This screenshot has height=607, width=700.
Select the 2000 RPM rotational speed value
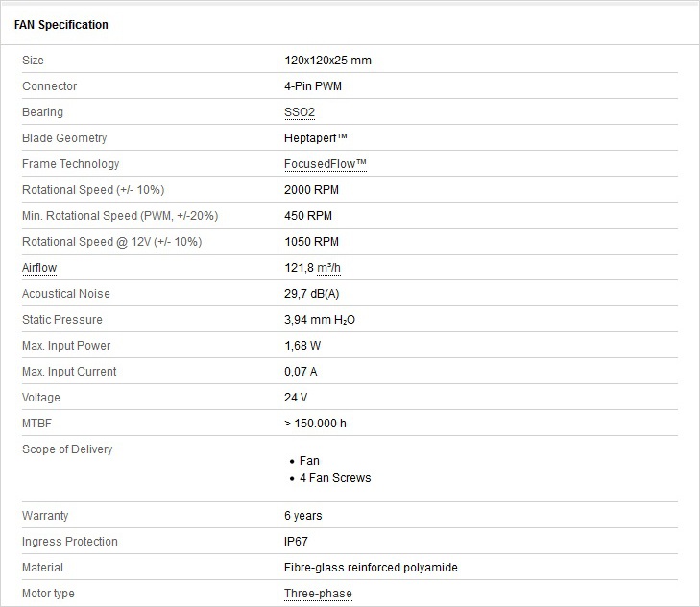coord(312,190)
